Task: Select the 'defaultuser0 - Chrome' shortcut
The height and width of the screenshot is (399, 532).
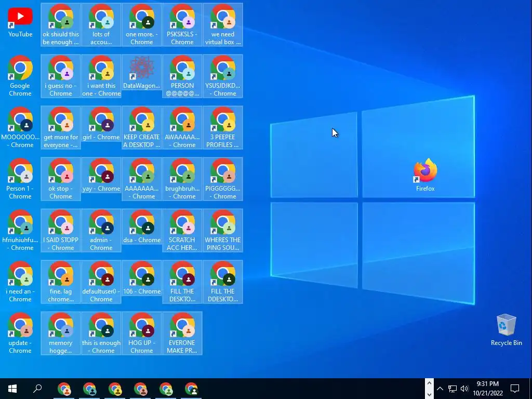Action: 101,282
